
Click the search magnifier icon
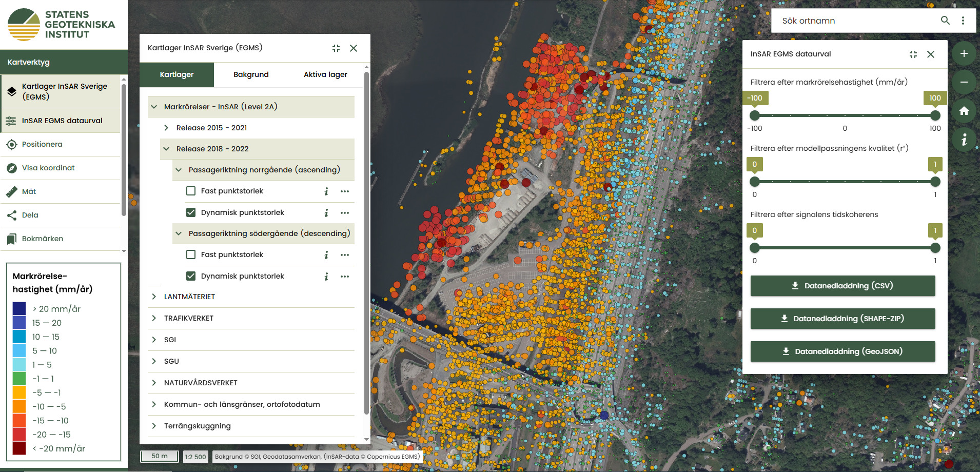coord(945,21)
